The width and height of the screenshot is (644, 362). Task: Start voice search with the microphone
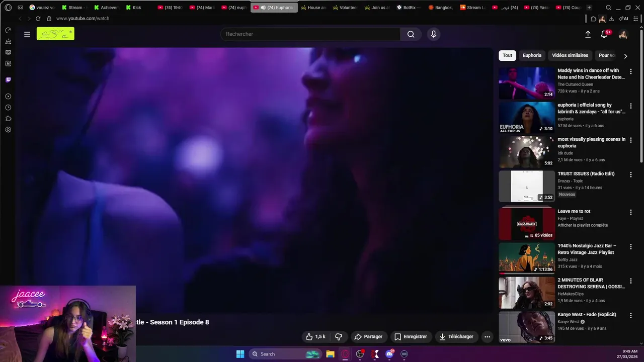(x=434, y=34)
